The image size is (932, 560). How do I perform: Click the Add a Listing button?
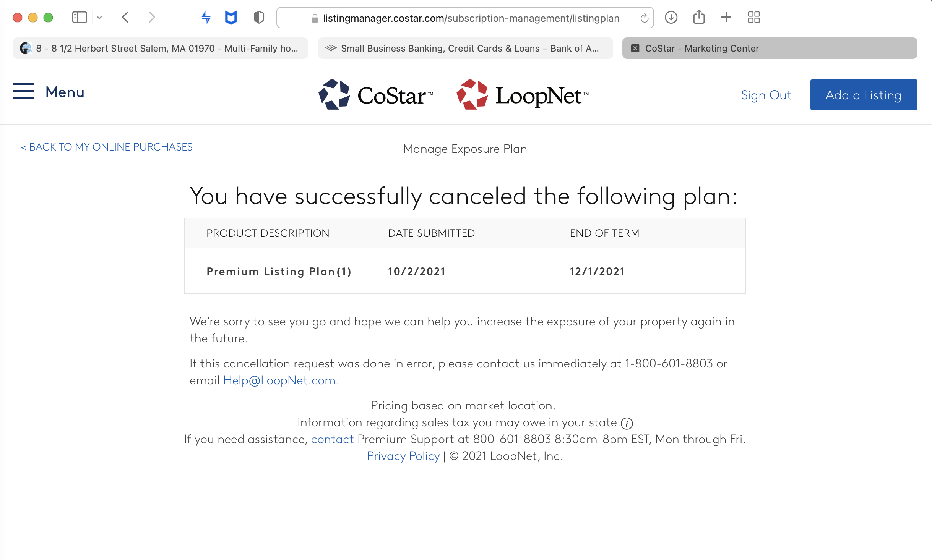click(863, 95)
